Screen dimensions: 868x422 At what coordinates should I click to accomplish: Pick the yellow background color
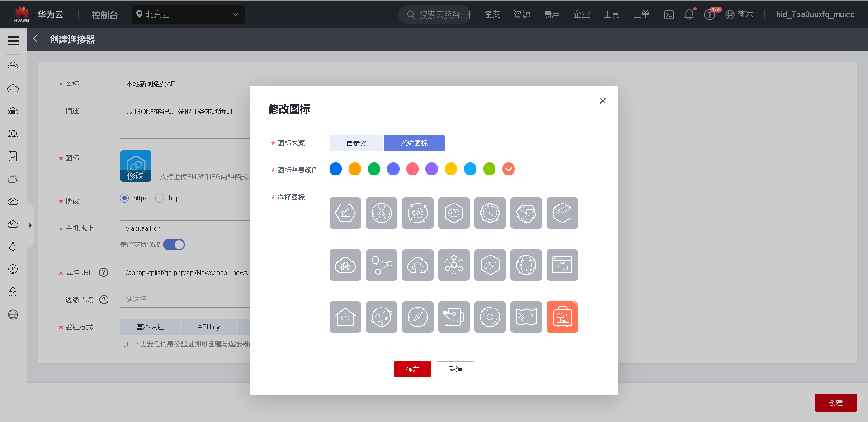(x=451, y=169)
